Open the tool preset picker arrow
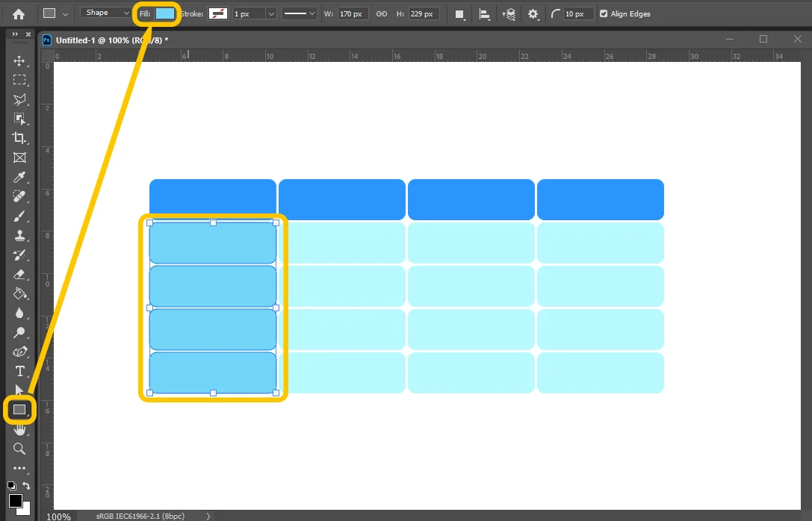This screenshot has width=812, height=521. 65,14
